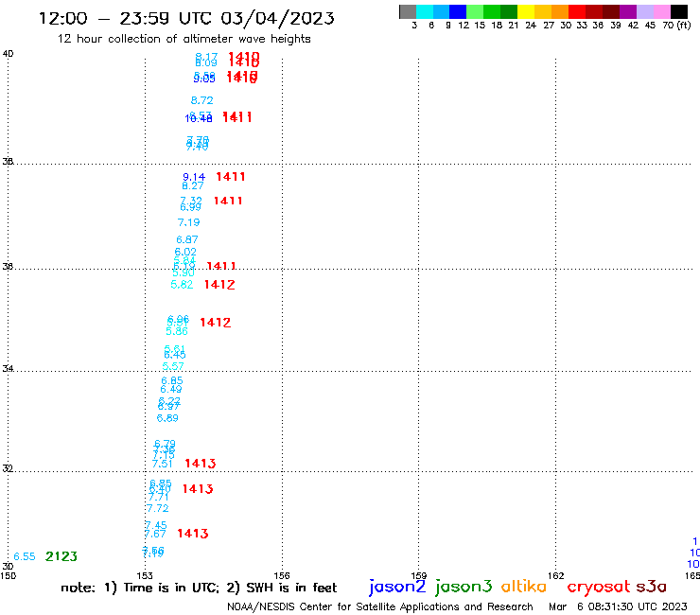Click the wave height value 7.19

188,222
